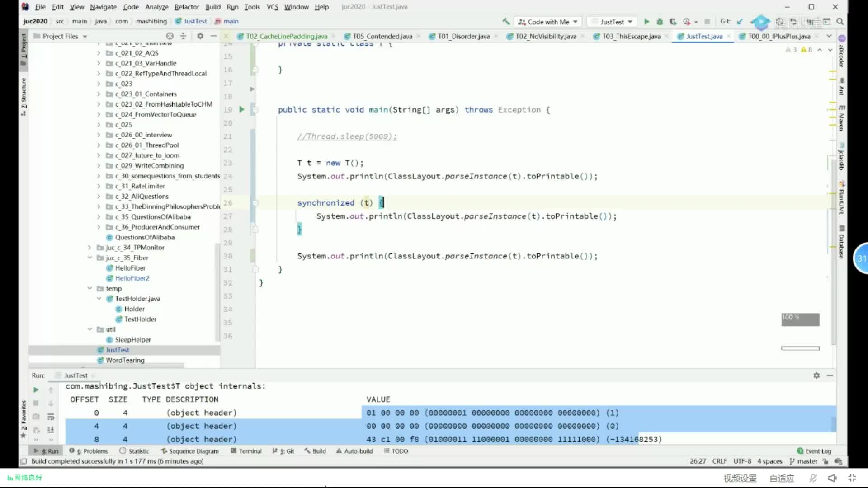Image resolution: width=868 pixels, height=488 pixels.
Task: Click the master git branch in status bar
Action: click(803, 461)
